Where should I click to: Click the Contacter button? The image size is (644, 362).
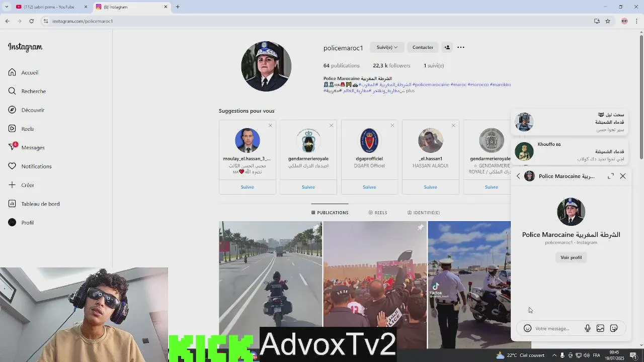(423, 47)
